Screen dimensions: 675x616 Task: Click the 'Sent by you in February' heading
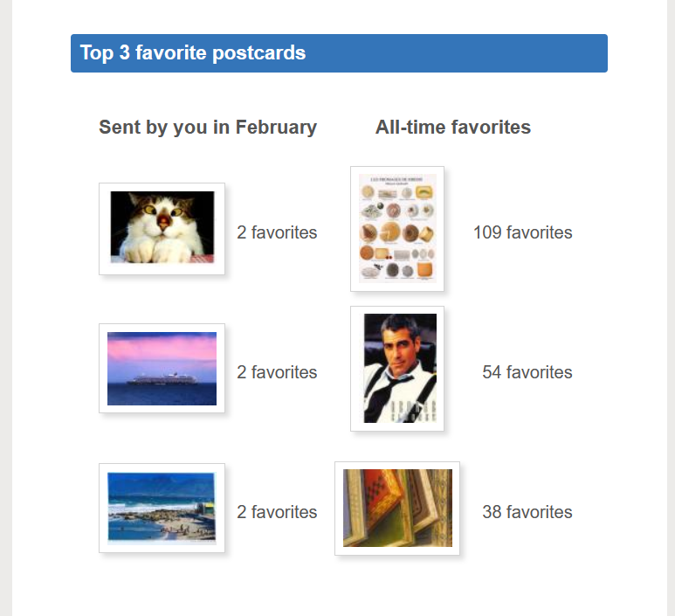[x=208, y=128]
